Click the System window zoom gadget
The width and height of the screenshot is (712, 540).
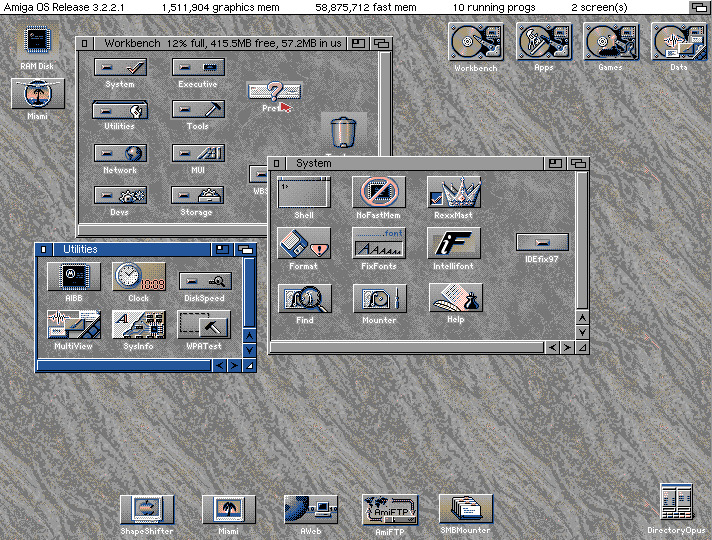pos(555,163)
